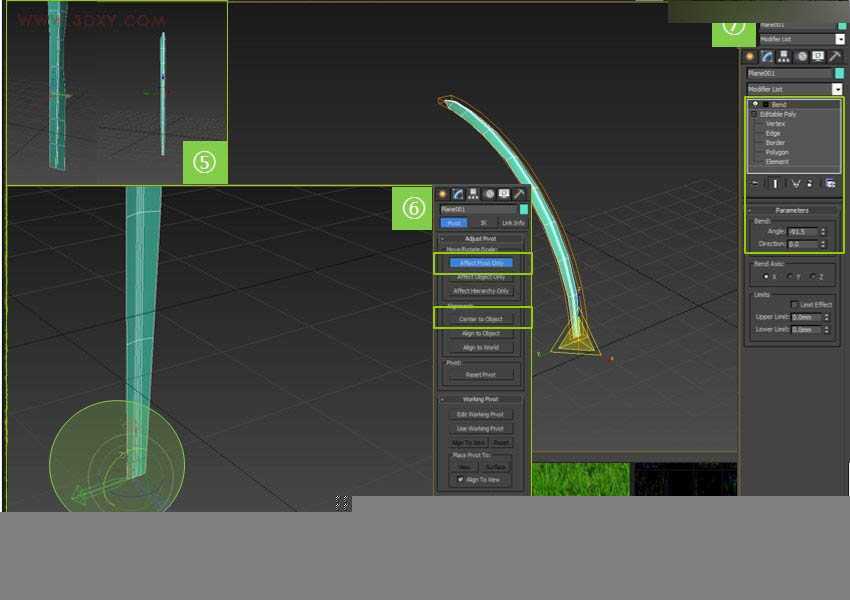
Task: Click the Pin Stack icon below the modifier stack
Action: tap(756, 184)
